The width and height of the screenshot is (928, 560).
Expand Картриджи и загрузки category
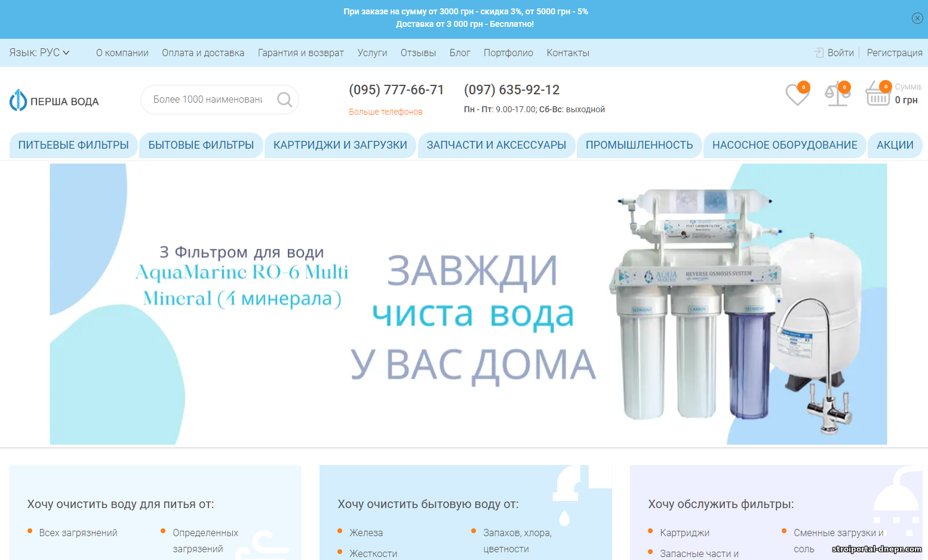pyautogui.click(x=340, y=145)
